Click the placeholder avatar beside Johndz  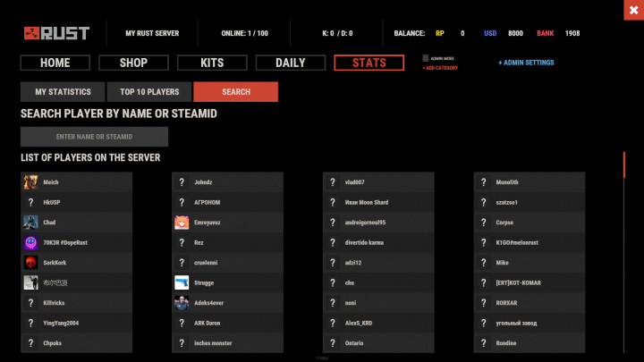pos(182,181)
